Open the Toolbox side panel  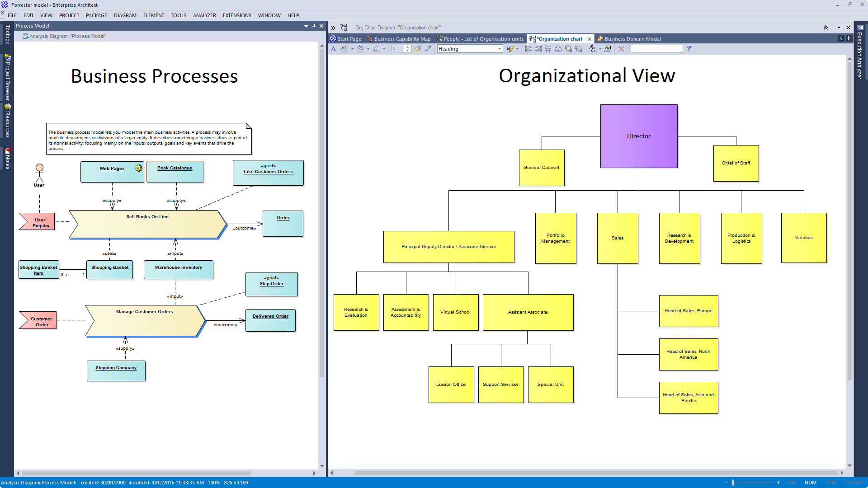coord(7,34)
